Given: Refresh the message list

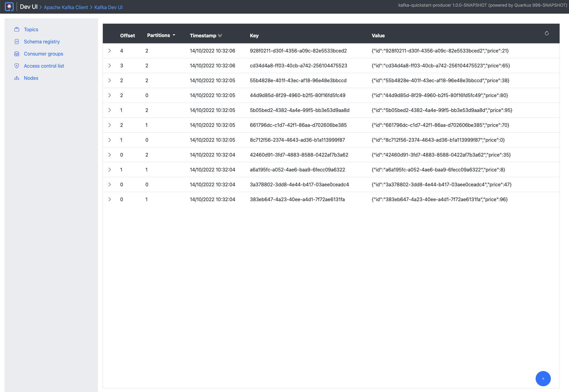Looking at the screenshot, I should tap(547, 33).
